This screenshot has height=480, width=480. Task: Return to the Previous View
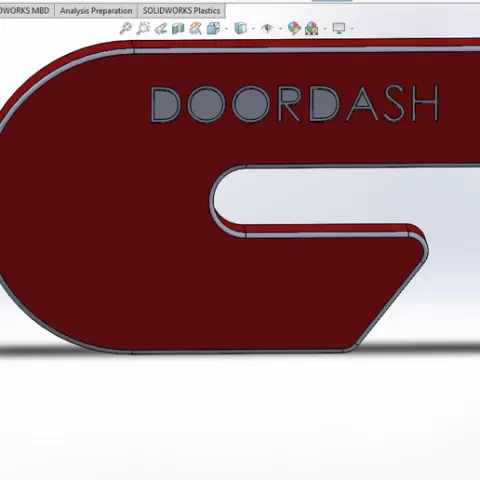[x=161, y=28]
